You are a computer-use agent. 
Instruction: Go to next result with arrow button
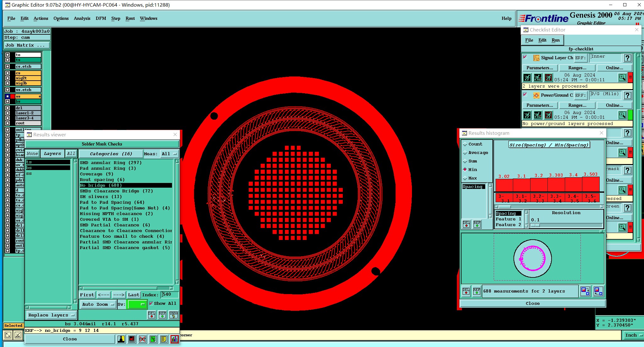point(119,295)
